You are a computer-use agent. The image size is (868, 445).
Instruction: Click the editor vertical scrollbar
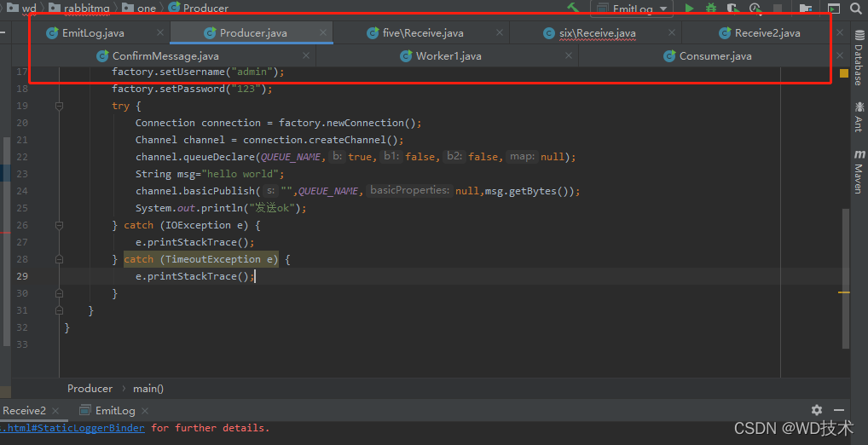coord(845,279)
